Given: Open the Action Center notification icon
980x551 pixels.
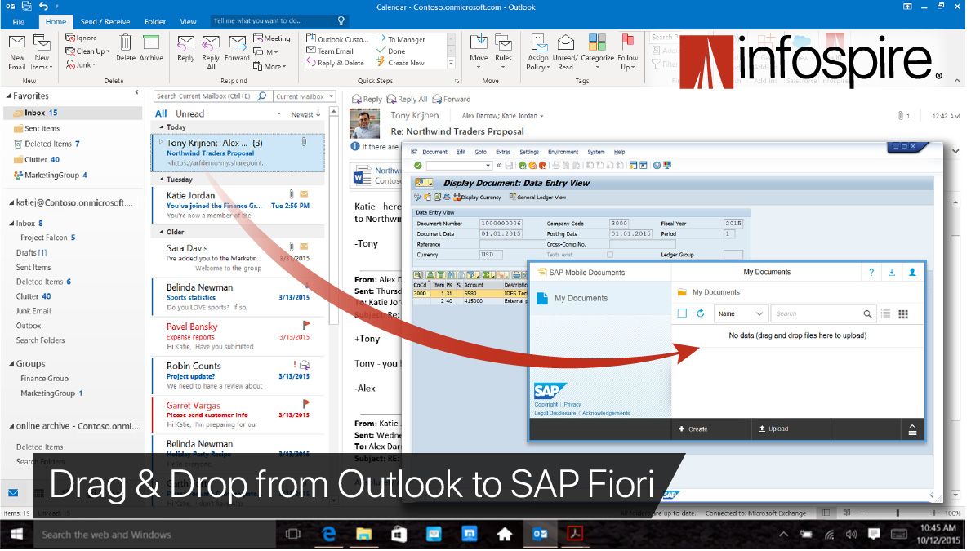Looking at the screenshot, I should point(874,535).
